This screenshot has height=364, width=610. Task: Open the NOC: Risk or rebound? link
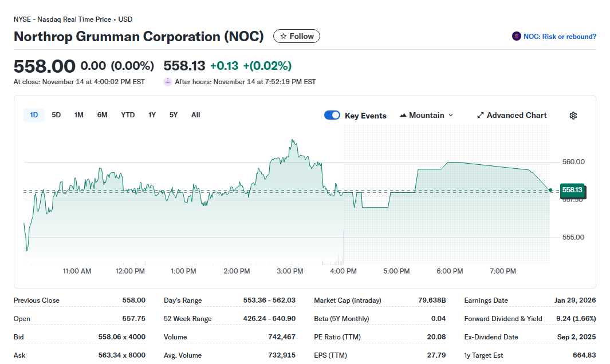coord(558,36)
